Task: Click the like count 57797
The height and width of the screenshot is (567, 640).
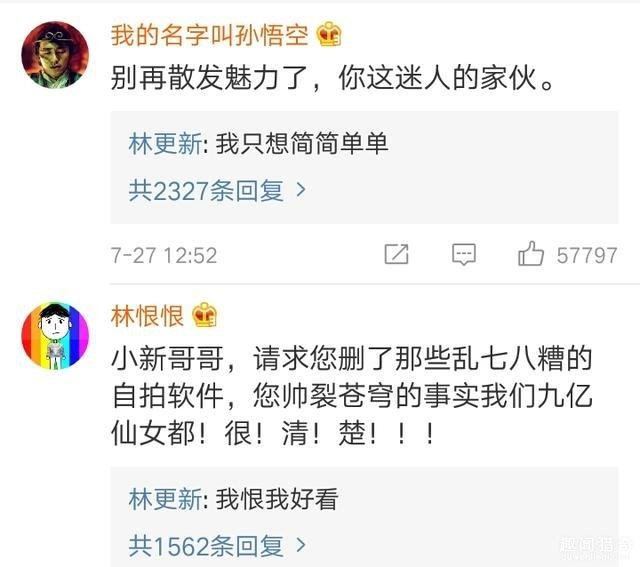Action: point(587,256)
